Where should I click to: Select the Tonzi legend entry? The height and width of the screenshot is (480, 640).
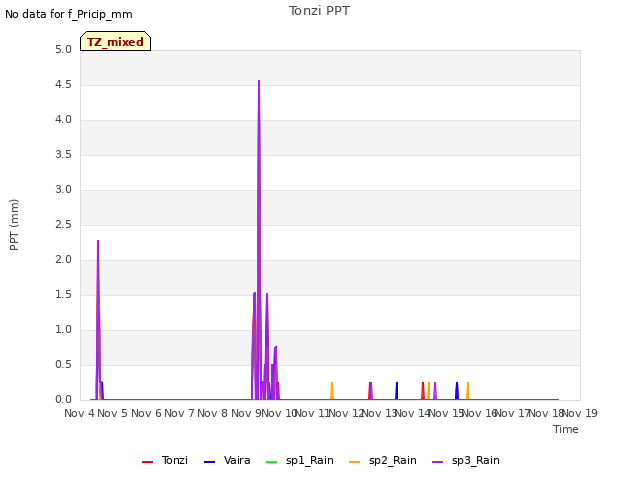coord(165,460)
